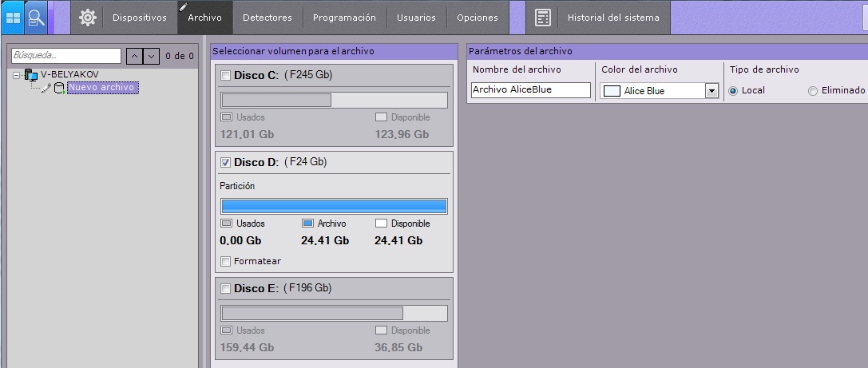
Task: Collapse the V-BELYAKOV tree node
Action: tap(17, 74)
